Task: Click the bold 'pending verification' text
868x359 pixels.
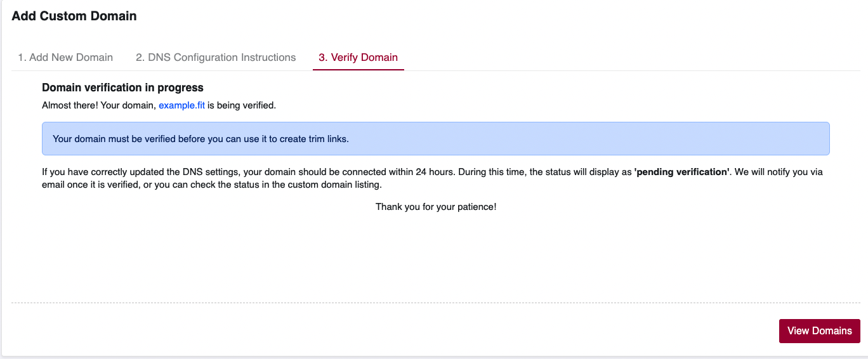Action: [682, 172]
